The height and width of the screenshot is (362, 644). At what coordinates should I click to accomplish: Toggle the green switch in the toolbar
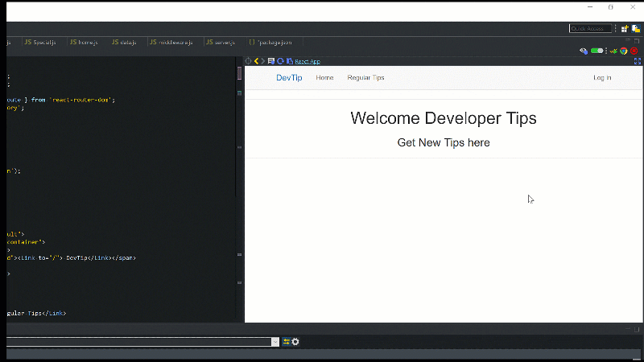coord(597,51)
